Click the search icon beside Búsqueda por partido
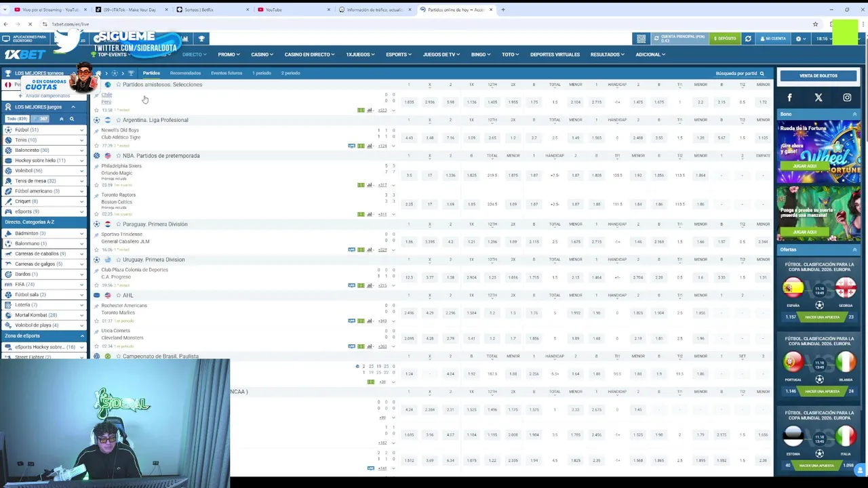Screen dimensions: 868x488 pyautogui.click(x=762, y=73)
